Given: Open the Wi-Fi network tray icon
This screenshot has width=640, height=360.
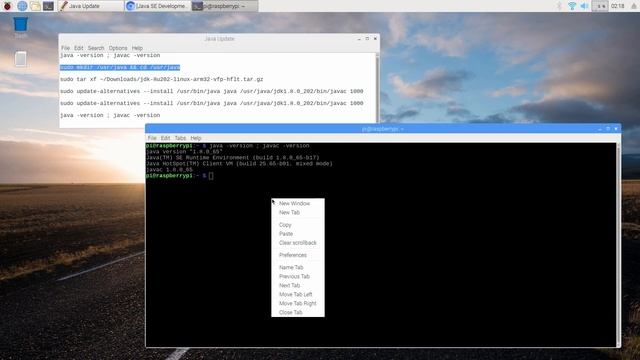Looking at the screenshot, I should [572, 6].
